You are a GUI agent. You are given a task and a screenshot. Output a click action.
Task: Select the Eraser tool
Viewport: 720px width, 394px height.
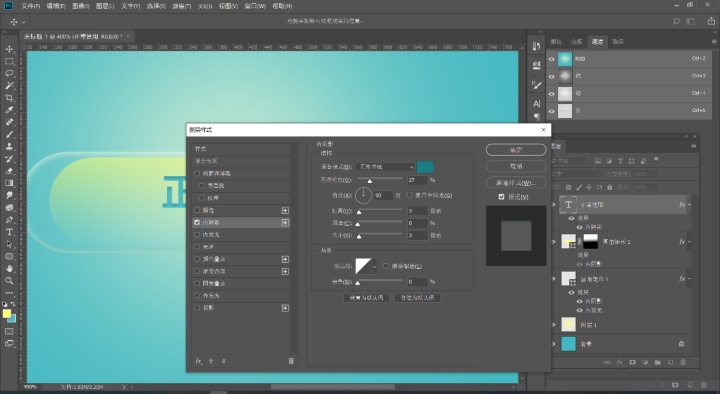(9, 171)
